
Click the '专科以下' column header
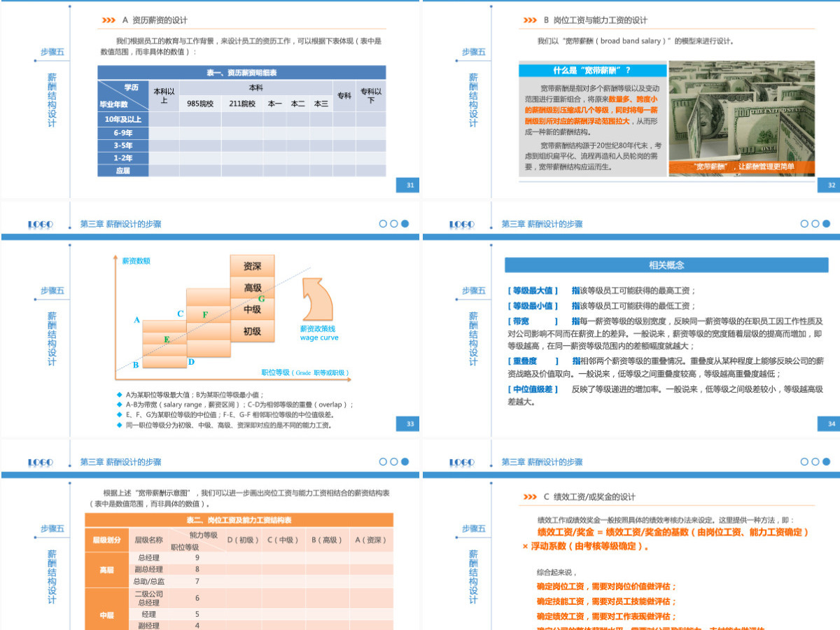(x=371, y=96)
